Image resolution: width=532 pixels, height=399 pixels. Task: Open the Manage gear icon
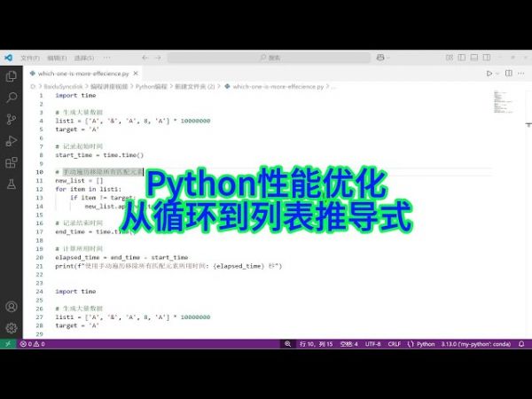pos(12,328)
